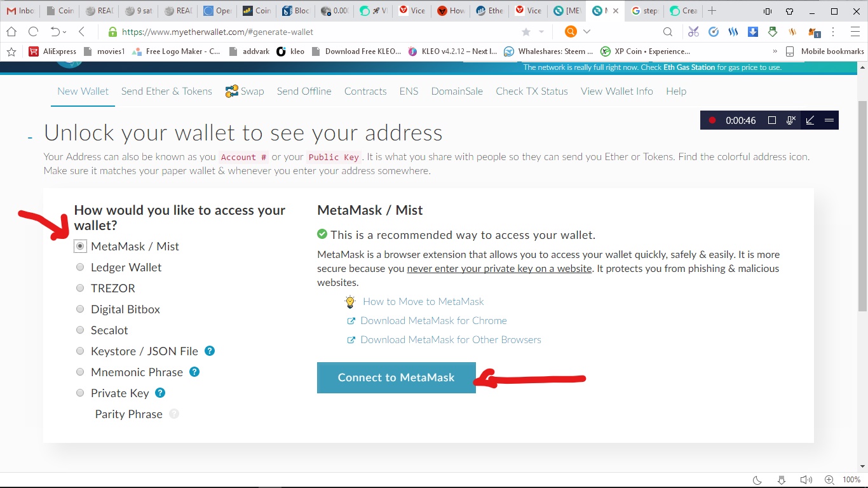Go to the DomainSale tab
Viewport: 868px width, 488px height.
click(457, 91)
